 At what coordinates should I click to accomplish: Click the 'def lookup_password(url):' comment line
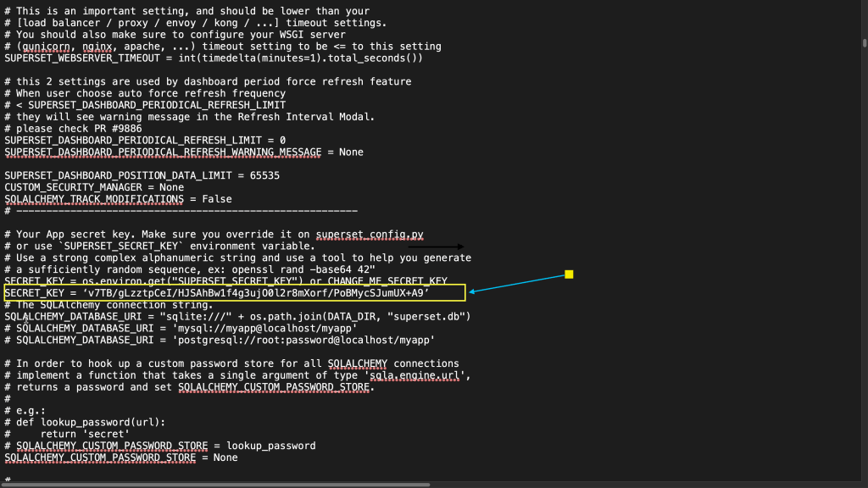[88, 421]
